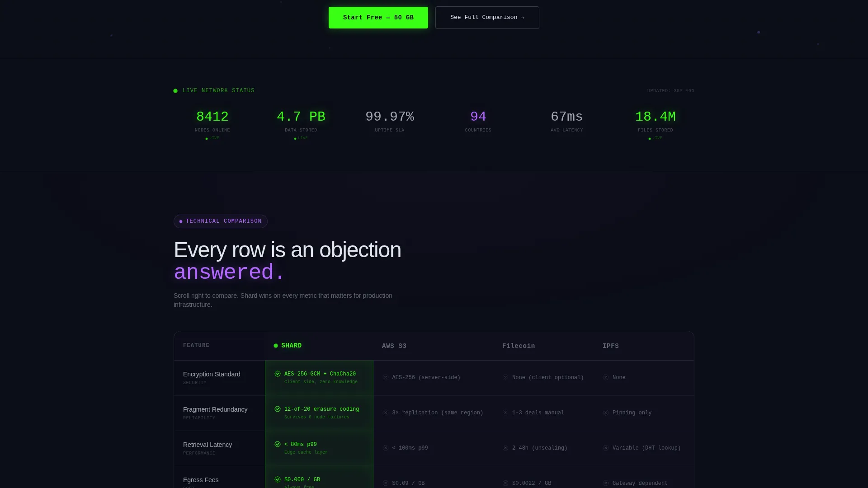Image resolution: width=868 pixels, height=488 pixels.
Task: Click the green dot beside LIVE NETWORK STATUS
Action: pos(175,91)
